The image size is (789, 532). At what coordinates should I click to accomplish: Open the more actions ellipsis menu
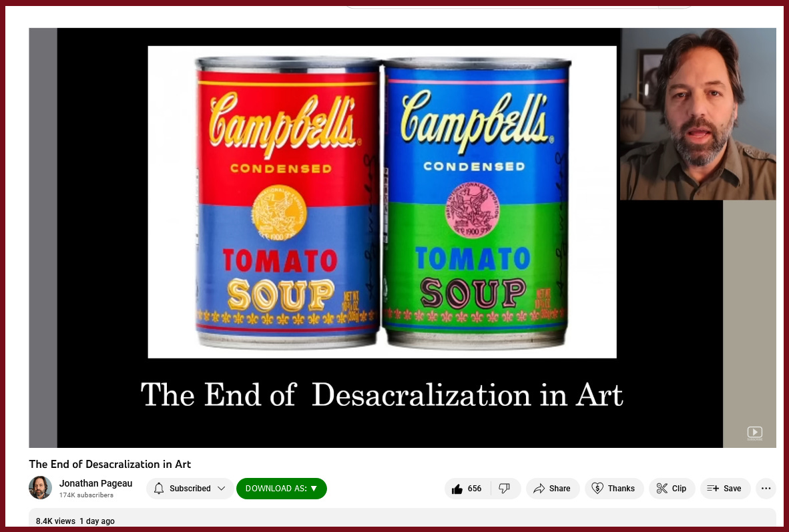tap(766, 488)
